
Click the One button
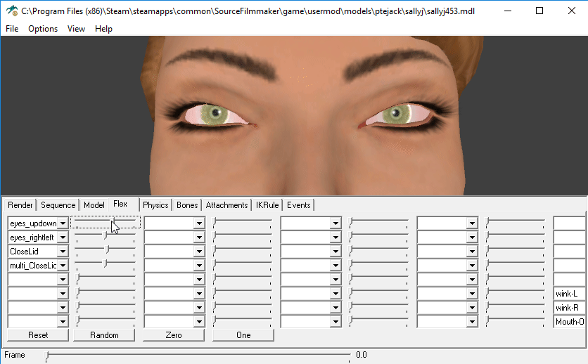coord(243,335)
